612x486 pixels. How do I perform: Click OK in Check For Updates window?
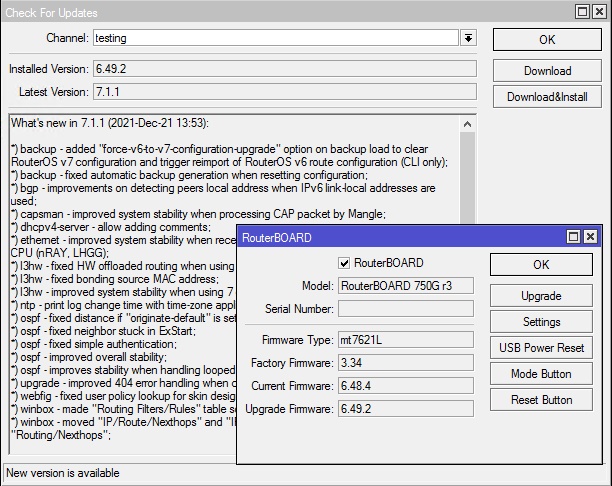click(x=547, y=39)
